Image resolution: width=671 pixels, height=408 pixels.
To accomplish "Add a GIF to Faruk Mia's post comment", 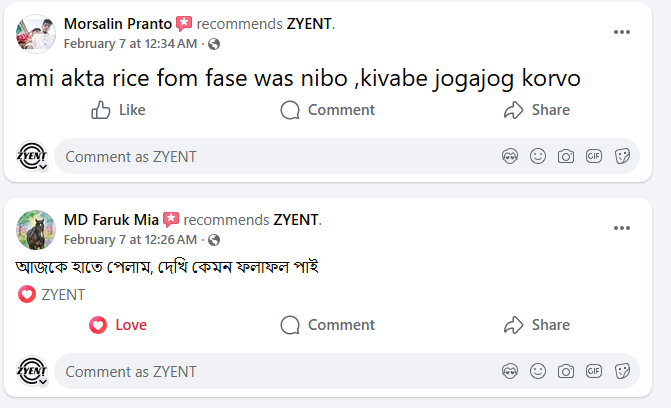I will coord(594,372).
